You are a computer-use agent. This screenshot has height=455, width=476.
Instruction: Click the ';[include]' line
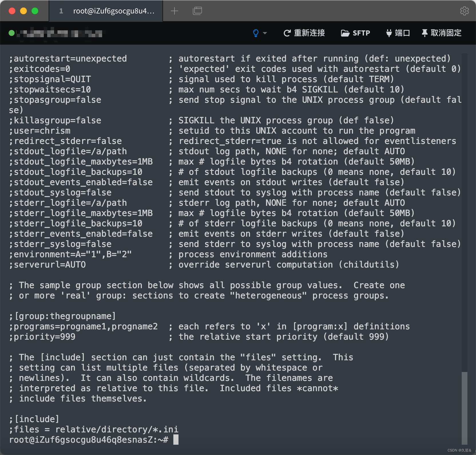pyautogui.click(x=34, y=419)
